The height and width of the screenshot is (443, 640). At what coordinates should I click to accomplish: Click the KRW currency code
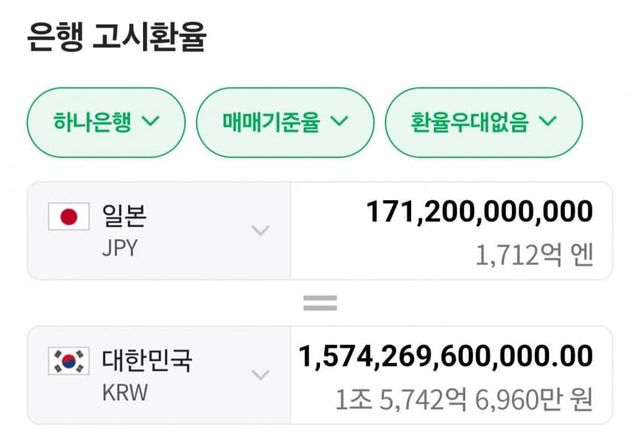click(x=124, y=392)
